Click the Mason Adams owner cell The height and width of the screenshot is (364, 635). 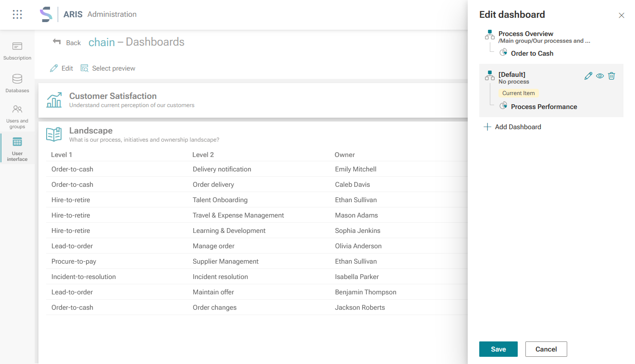357,215
